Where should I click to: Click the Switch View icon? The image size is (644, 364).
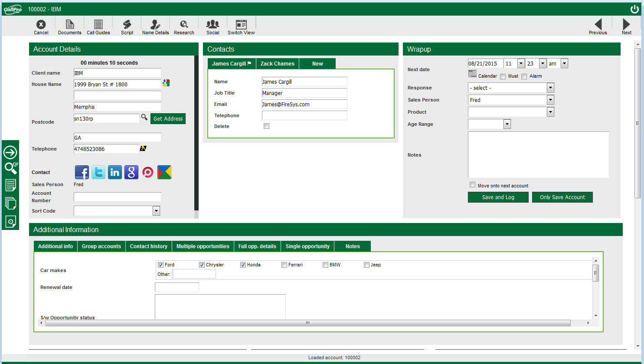pos(241,27)
